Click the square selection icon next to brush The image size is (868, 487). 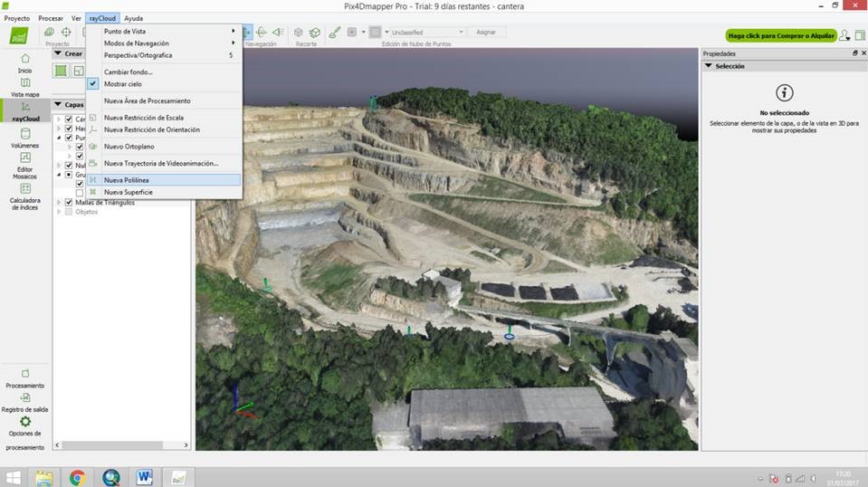coord(351,32)
